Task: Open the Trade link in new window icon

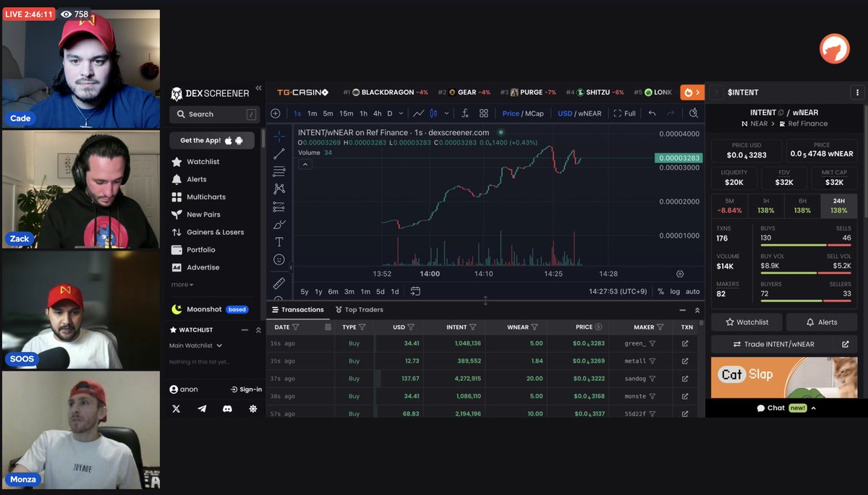Action: click(845, 344)
